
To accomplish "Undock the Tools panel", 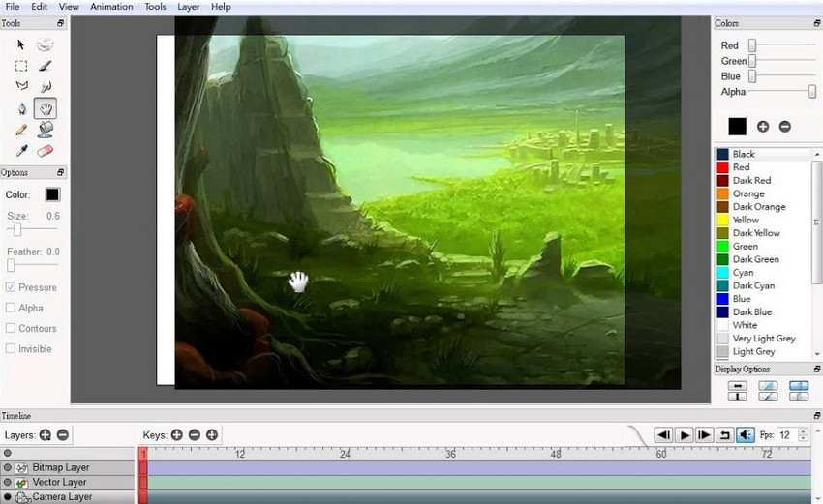I will pyautogui.click(x=60, y=23).
